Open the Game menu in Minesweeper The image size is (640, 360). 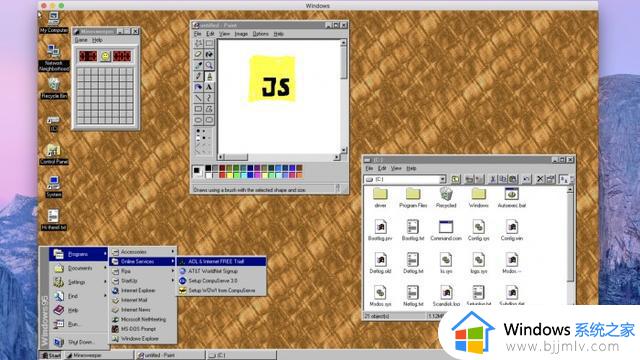[81, 40]
